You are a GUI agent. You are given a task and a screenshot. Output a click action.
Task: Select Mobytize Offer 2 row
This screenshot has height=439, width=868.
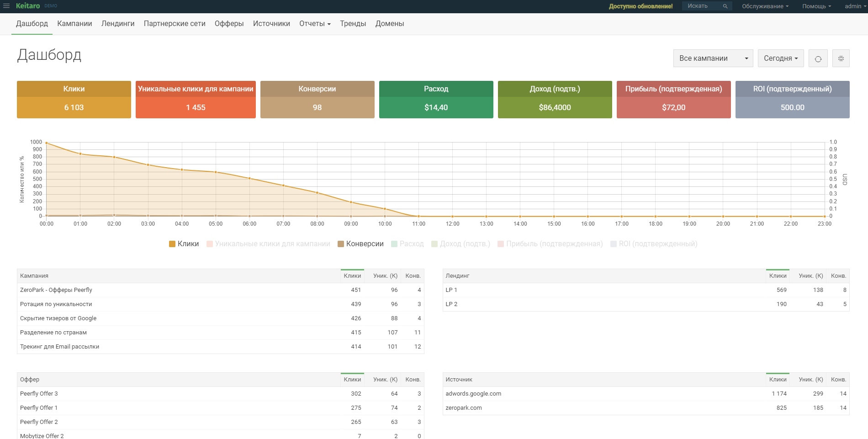click(x=221, y=435)
